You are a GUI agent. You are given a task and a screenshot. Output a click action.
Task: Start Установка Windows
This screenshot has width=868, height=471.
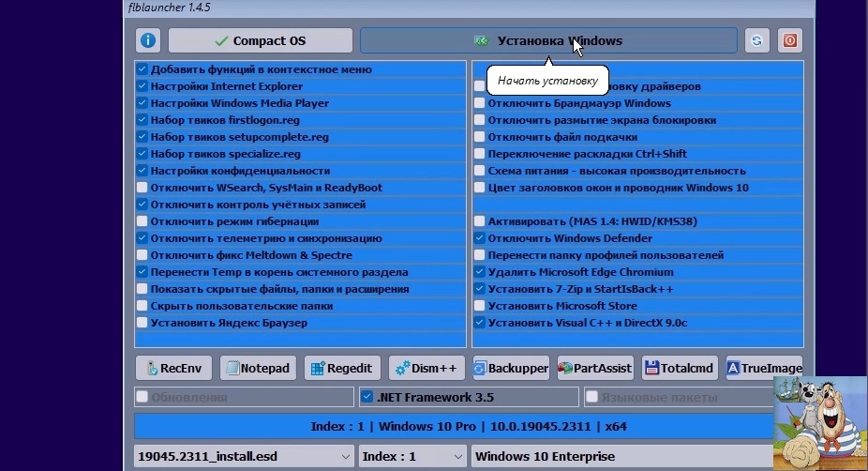point(548,40)
